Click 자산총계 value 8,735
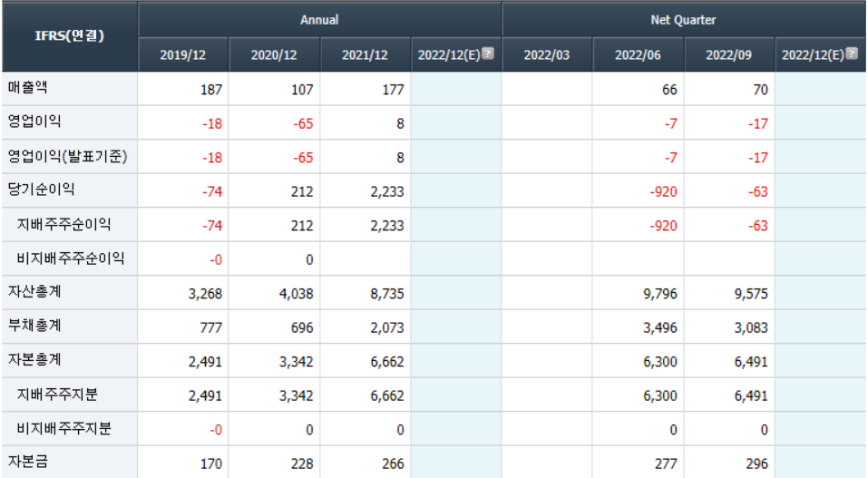868x478 pixels. coord(387,294)
